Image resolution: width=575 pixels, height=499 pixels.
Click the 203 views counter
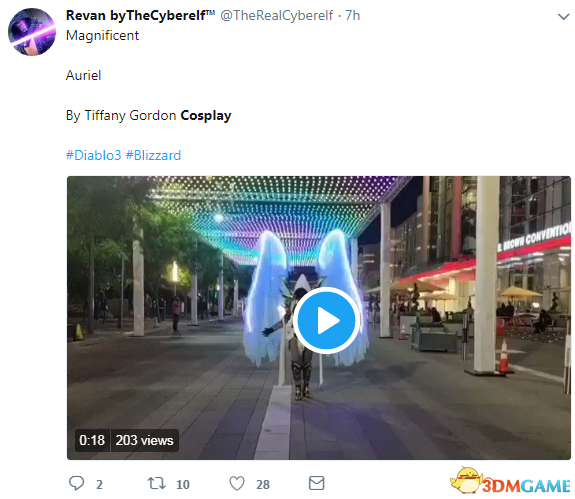(x=144, y=440)
